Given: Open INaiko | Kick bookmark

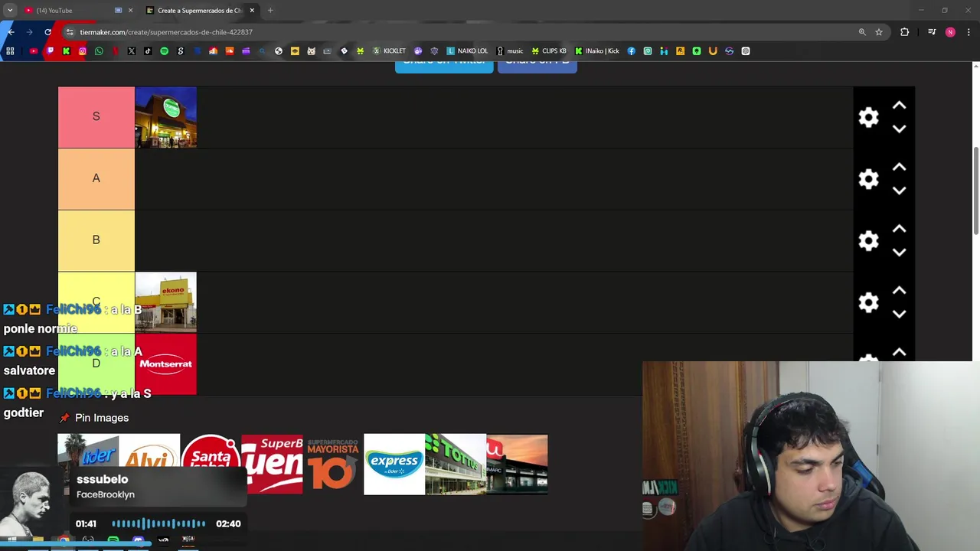Looking at the screenshot, I should click(x=596, y=51).
